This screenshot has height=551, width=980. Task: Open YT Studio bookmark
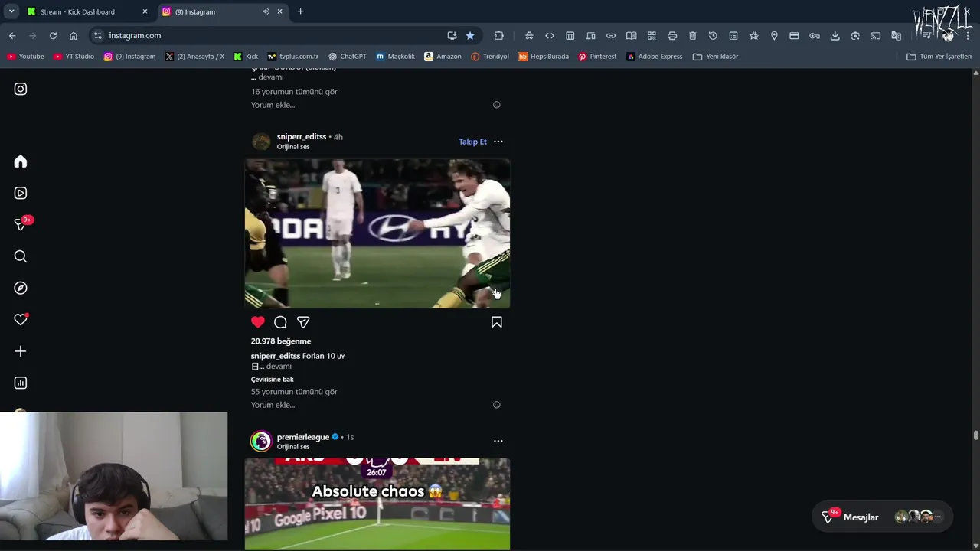pyautogui.click(x=73, y=57)
